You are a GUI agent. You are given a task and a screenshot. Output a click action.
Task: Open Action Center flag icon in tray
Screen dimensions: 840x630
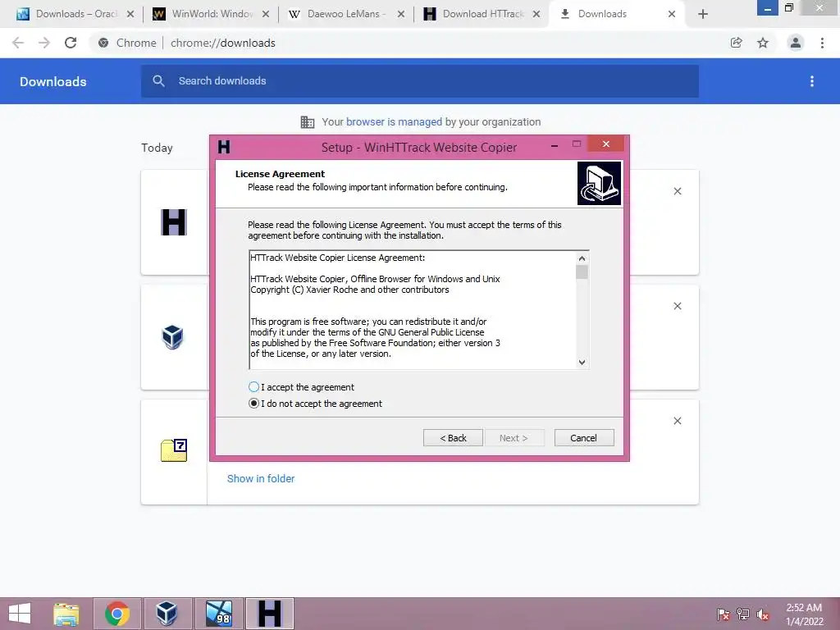(723, 614)
